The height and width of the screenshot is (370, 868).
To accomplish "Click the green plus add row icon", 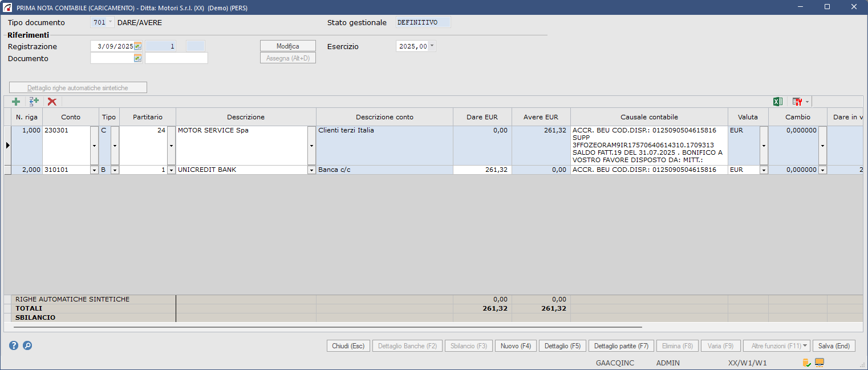I will tap(16, 102).
